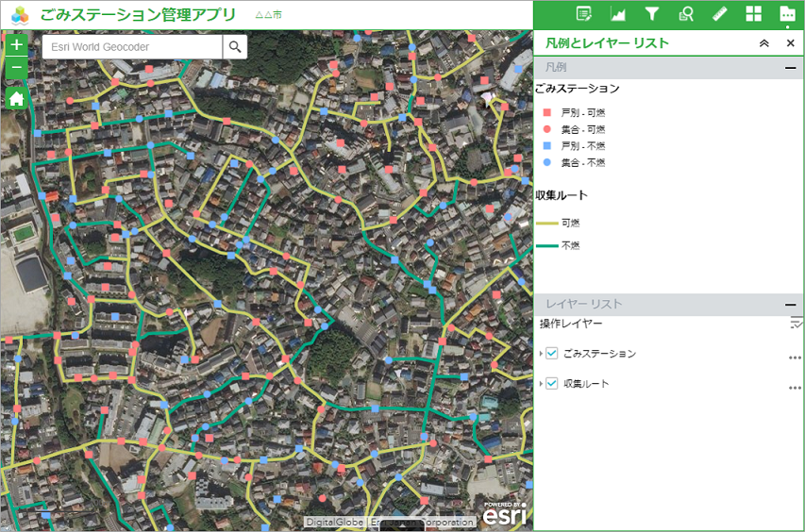Image resolution: width=805 pixels, height=532 pixels.
Task: Open the ごみステーション layer options menu
Action: click(795, 357)
